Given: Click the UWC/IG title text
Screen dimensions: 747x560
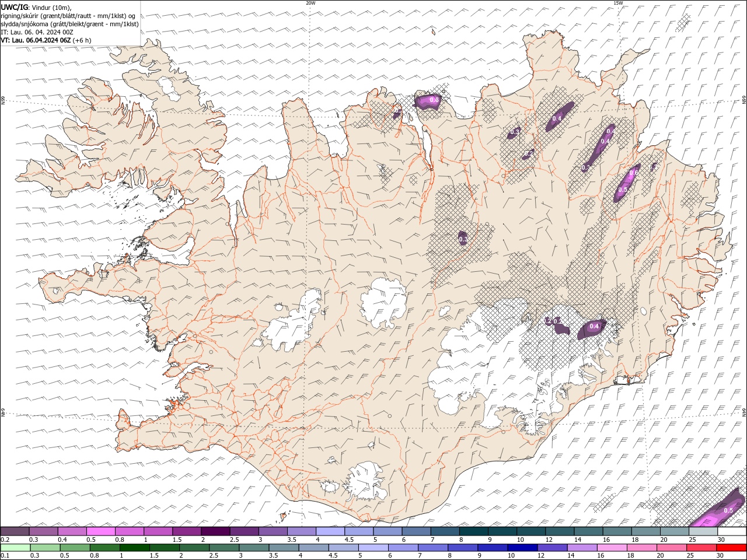Looking at the screenshot, I should 15,7.
